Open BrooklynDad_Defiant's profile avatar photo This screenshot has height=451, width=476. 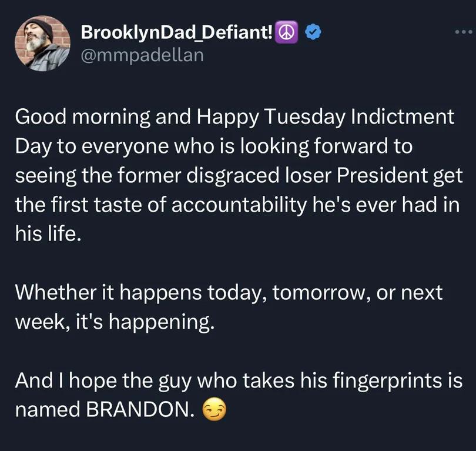point(42,44)
